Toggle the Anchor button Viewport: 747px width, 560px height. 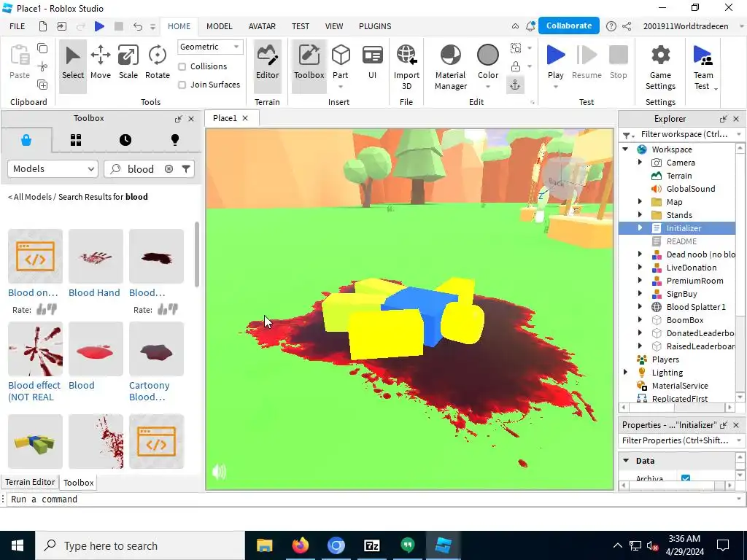[x=516, y=85]
